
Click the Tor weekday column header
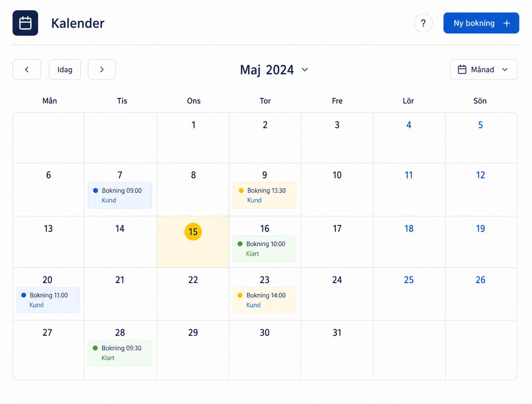click(265, 101)
